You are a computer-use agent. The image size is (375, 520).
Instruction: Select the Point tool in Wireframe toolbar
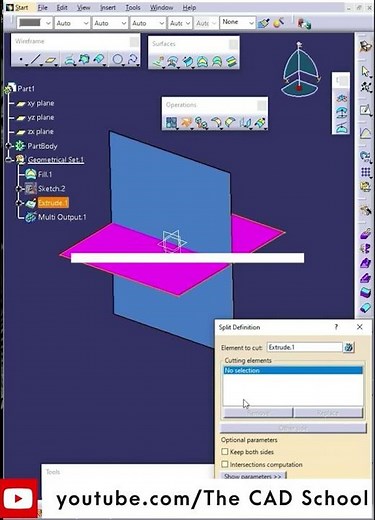point(21,60)
